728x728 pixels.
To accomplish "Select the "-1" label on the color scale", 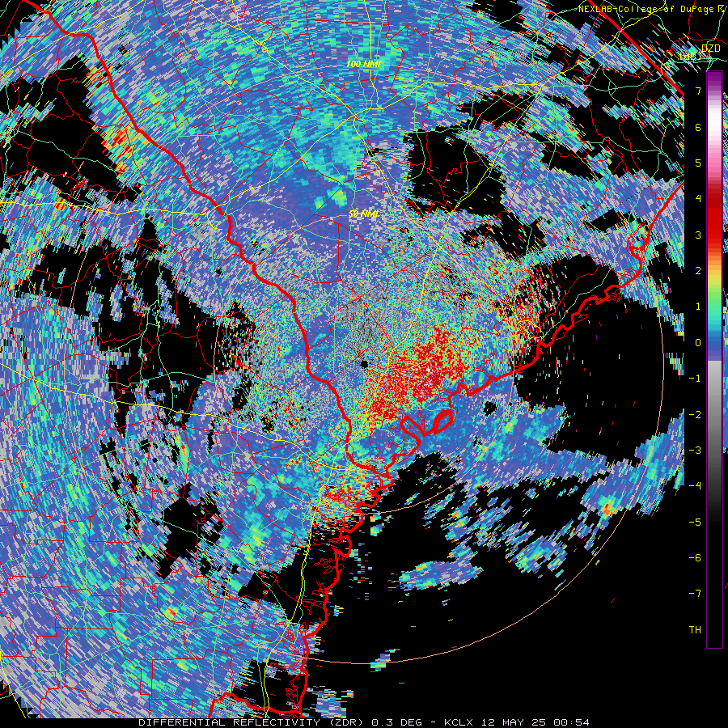I will click(x=695, y=379).
